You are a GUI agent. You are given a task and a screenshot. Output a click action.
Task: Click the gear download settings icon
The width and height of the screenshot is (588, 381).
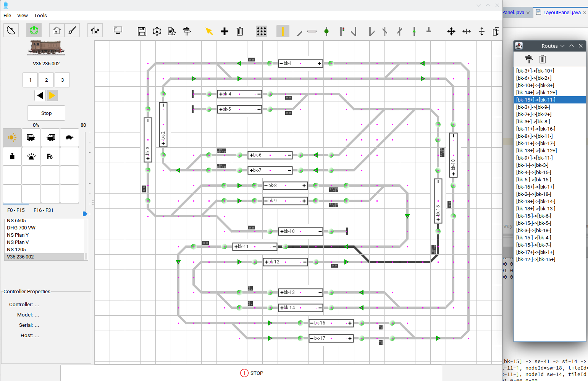[157, 31]
